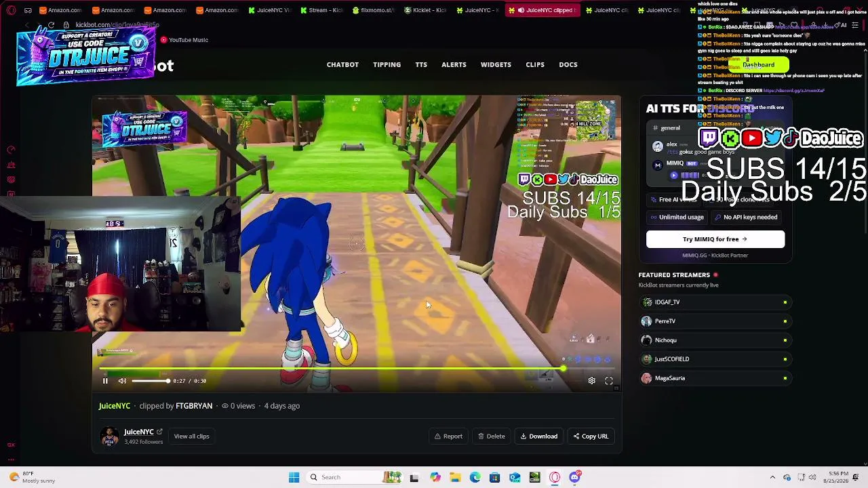Open the WIDGETS menu item
Screen dimensions: 868x488
[496, 64]
